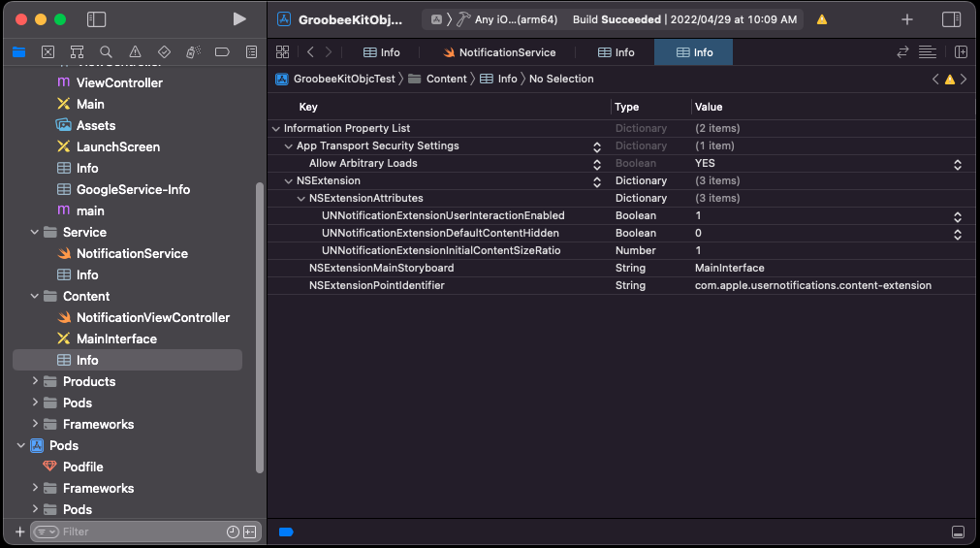This screenshot has width=980, height=548.
Task: Expand the Frameworks folder under Products
Action: [x=34, y=424]
